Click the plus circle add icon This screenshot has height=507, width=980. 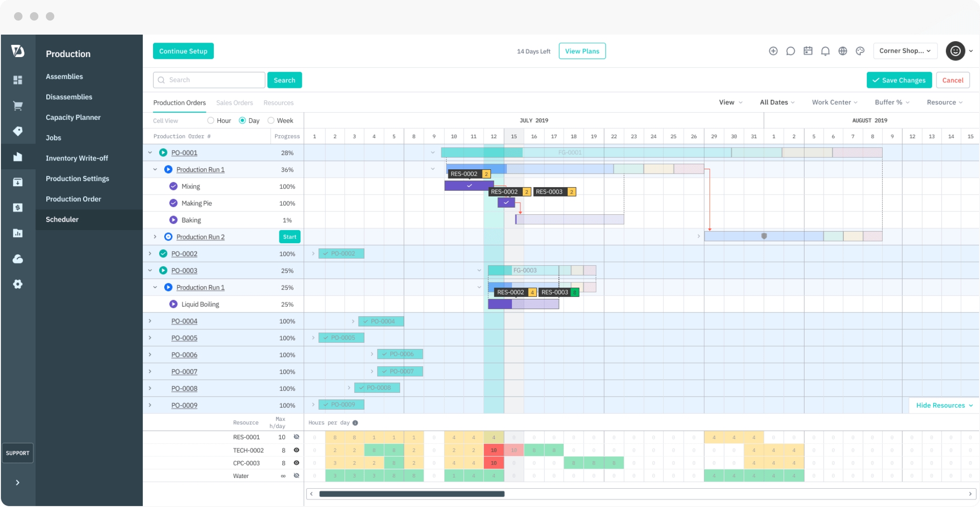pos(773,51)
